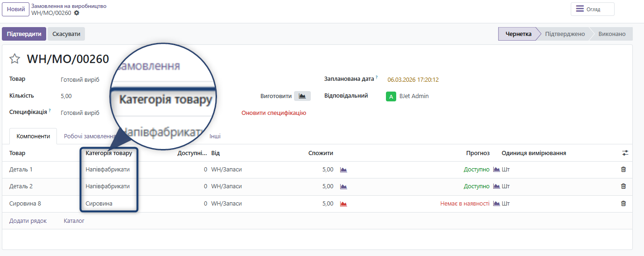Open column settings adjustment icon
644x256 pixels.
(x=625, y=153)
